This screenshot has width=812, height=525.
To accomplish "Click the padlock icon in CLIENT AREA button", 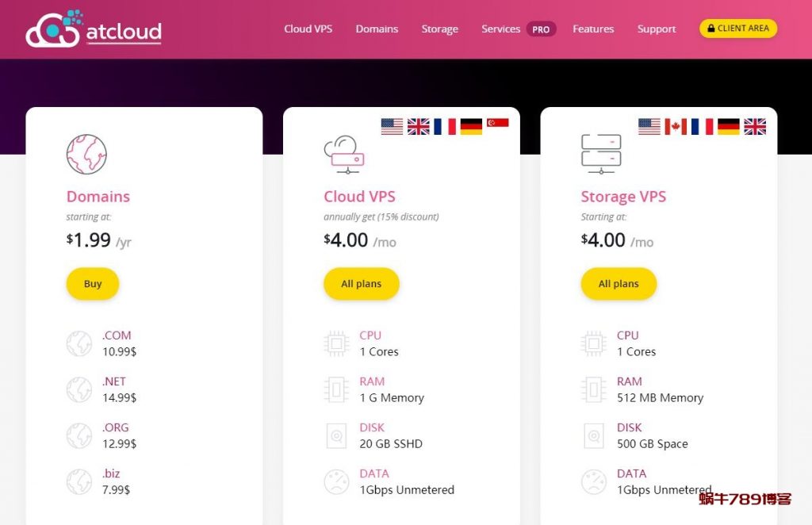I will 713,28.
